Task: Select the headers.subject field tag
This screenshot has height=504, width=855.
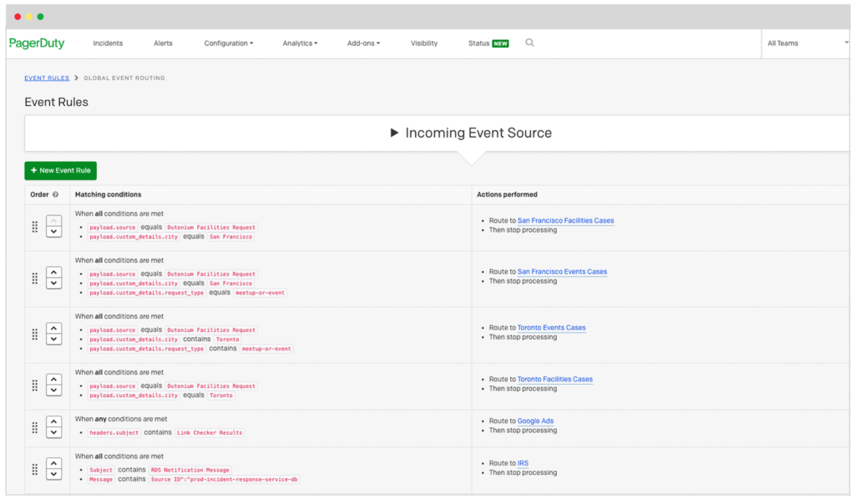Action: coord(114,432)
